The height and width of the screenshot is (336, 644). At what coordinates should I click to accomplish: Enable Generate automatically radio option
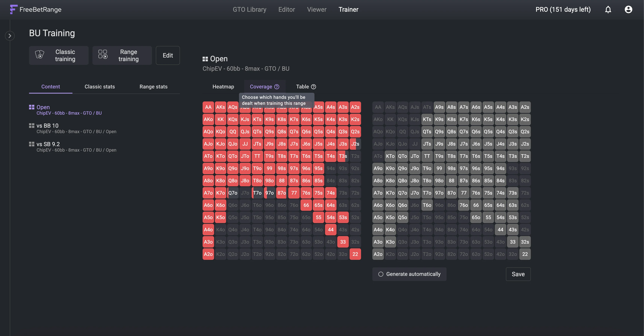coord(381,274)
